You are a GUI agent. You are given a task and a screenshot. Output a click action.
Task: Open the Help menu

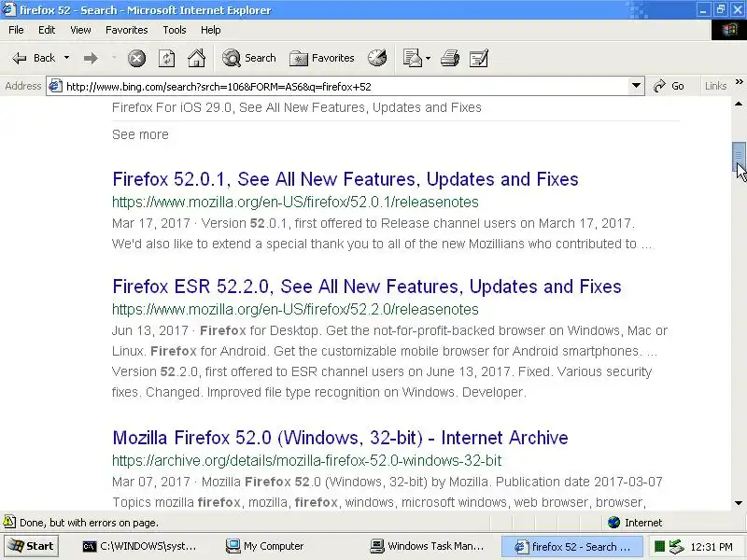coord(211,30)
